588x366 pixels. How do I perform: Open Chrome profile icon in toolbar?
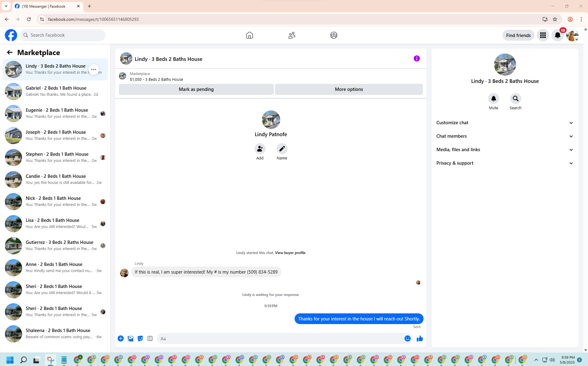pyautogui.click(x=570, y=19)
